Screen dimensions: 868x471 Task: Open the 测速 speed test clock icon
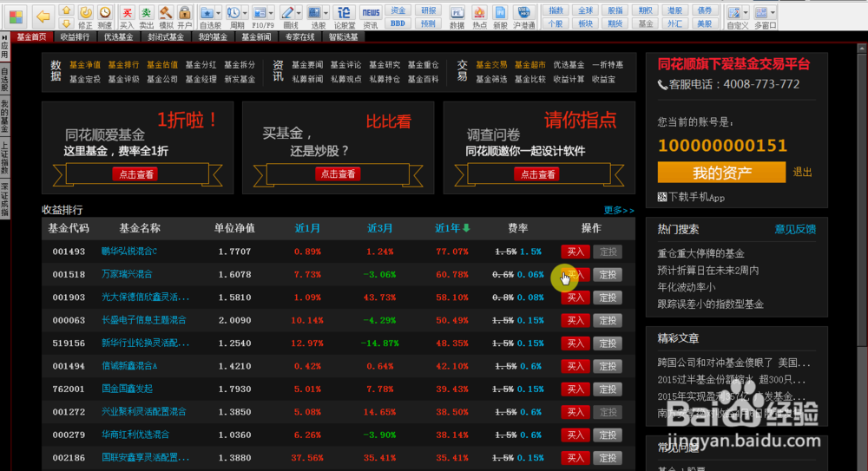click(x=105, y=16)
